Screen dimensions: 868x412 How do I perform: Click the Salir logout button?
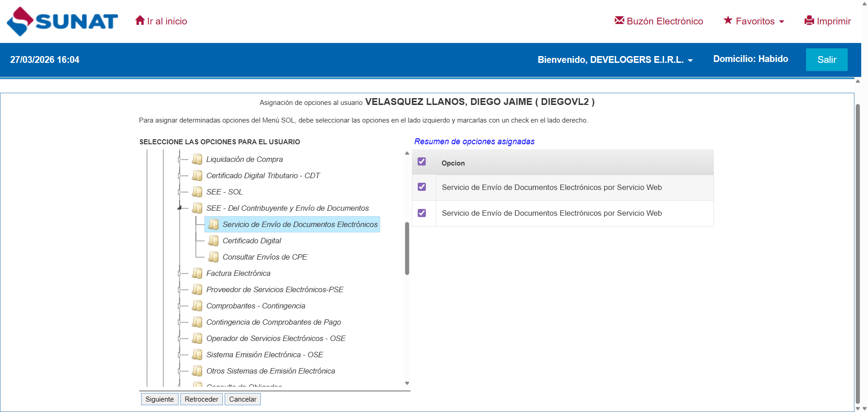pos(826,60)
